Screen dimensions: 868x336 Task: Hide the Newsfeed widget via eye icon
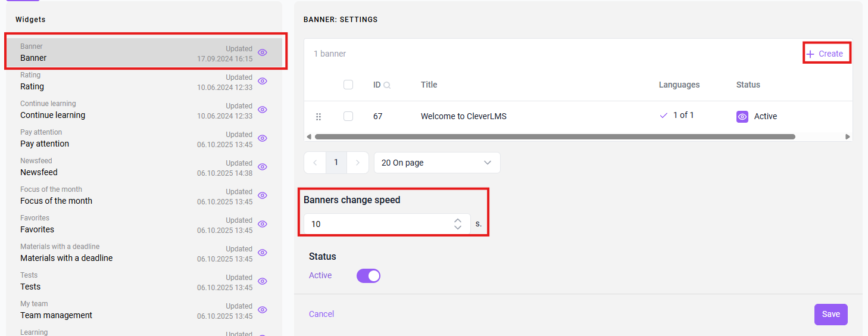pos(263,167)
